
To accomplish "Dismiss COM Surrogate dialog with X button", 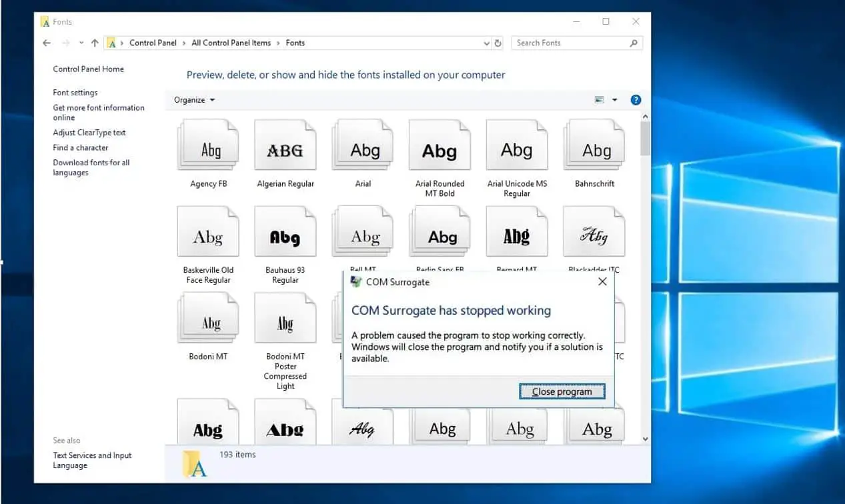I will click(x=602, y=282).
